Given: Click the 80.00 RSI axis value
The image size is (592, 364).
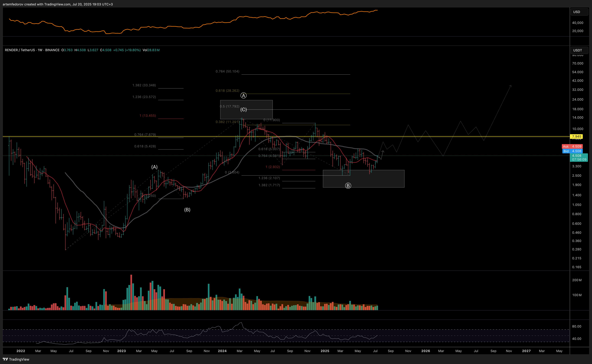Looking at the screenshot, I should (x=577, y=326).
